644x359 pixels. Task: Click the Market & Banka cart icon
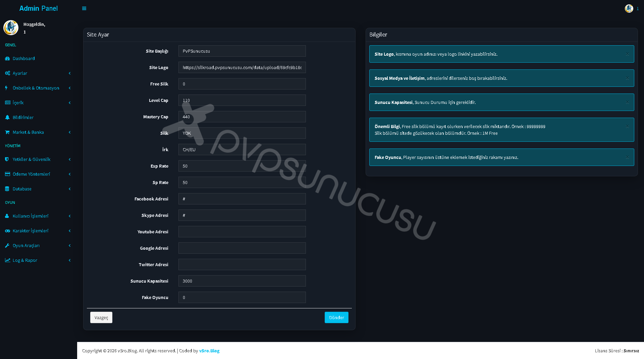[x=7, y=132]
